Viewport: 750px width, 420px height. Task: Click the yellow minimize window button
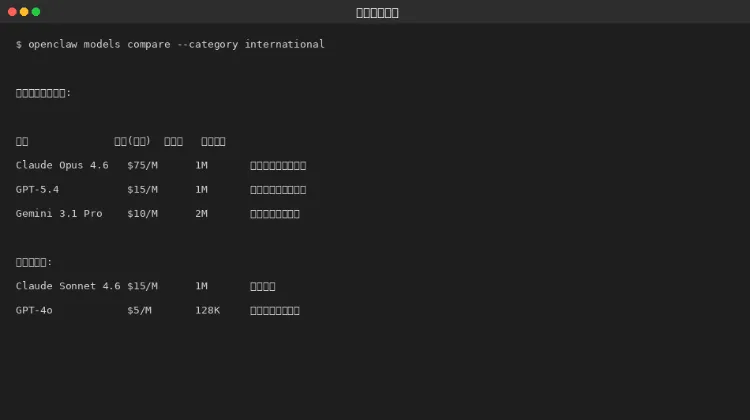tap(24, 12)
